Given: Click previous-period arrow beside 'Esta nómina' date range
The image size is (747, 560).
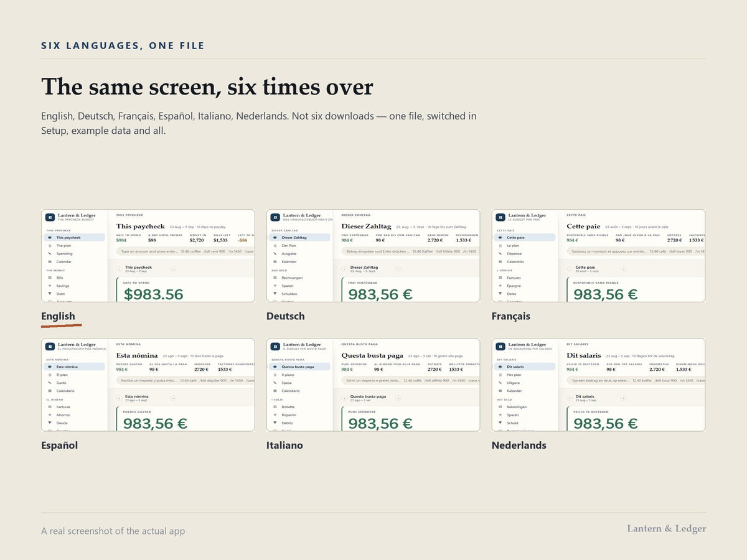Looking at the screenshot, I should tap(120, 398).
